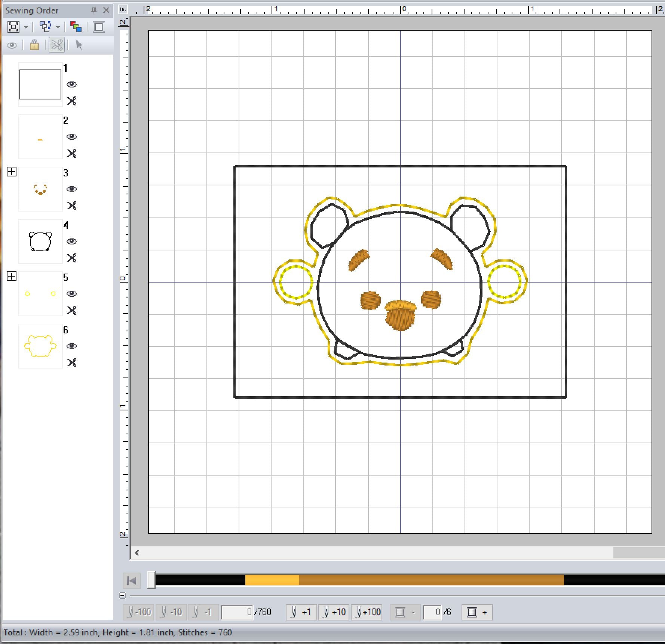Open the select-objects icon dropdown arrow

coord(58,27)
